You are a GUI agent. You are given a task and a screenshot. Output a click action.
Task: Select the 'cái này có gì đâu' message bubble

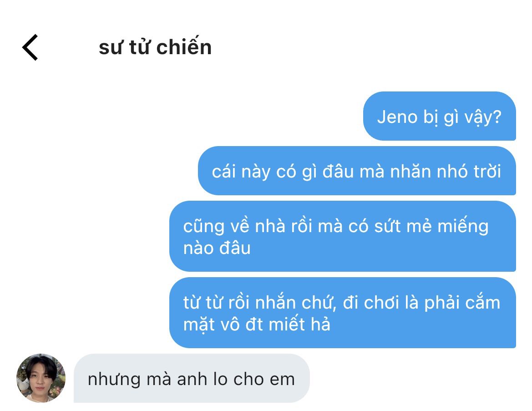point(357,171)
